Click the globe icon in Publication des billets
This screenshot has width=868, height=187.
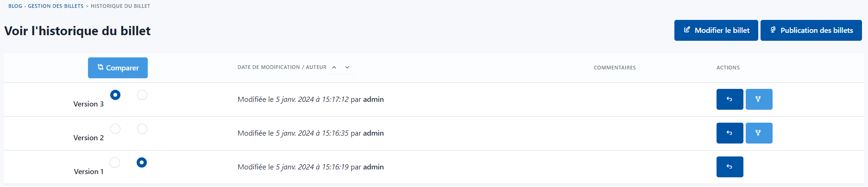[773, 30]
